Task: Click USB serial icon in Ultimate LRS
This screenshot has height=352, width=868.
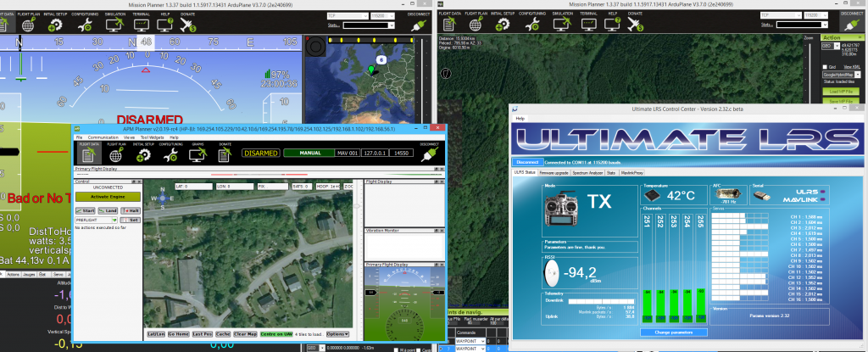Action: (x=762, y=195)
